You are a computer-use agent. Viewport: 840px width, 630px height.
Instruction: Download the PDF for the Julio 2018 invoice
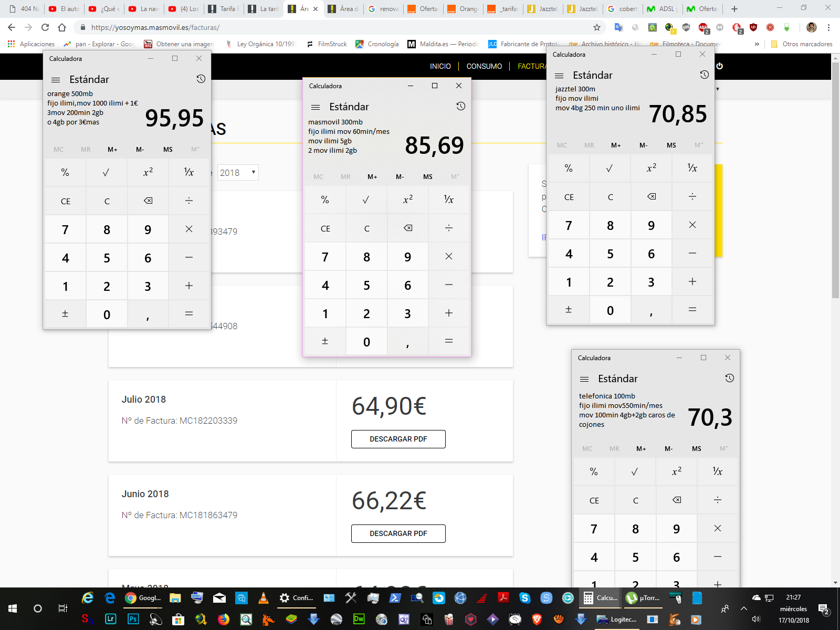[x=398, y=439]
